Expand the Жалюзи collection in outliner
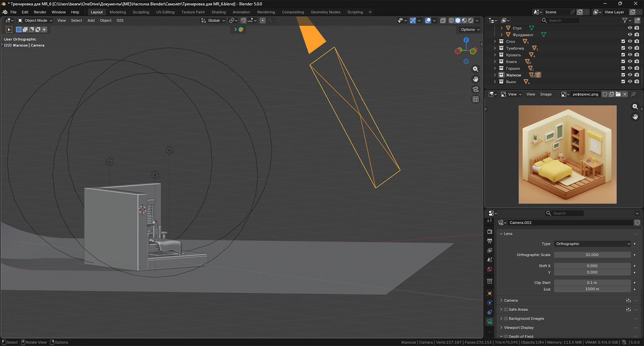Screen dimensions: 644x346 point(495,75)
